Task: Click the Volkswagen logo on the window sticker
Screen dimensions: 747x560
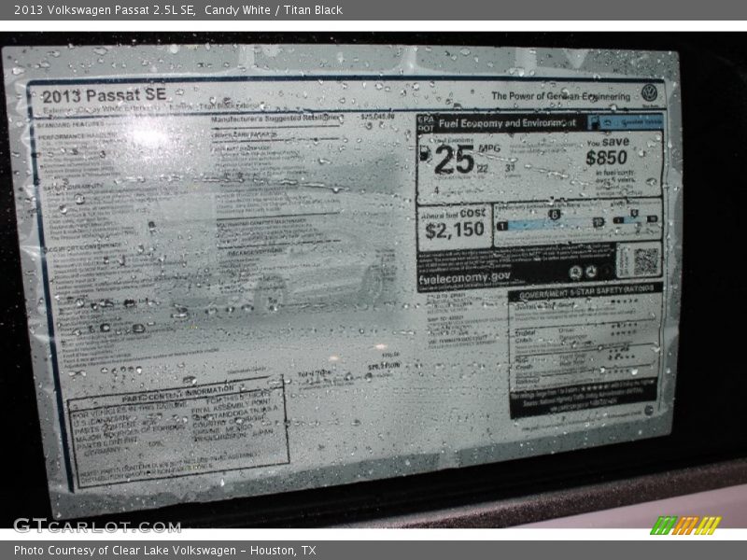Action: tap(649, 92)
